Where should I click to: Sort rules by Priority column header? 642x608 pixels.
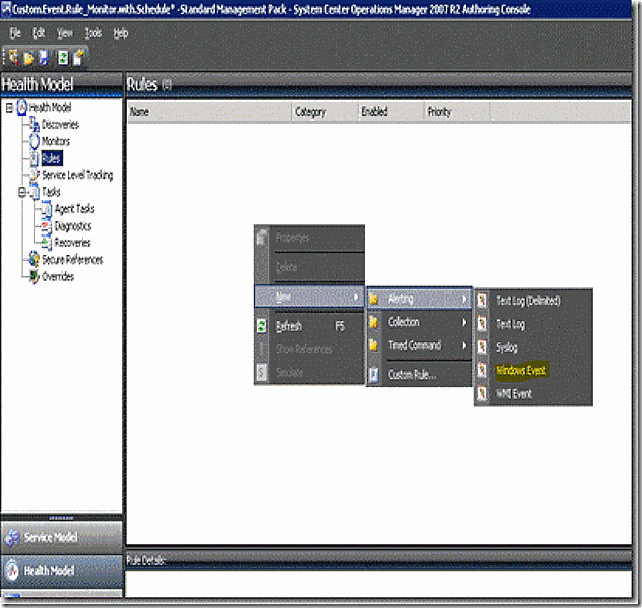[457, 112]
